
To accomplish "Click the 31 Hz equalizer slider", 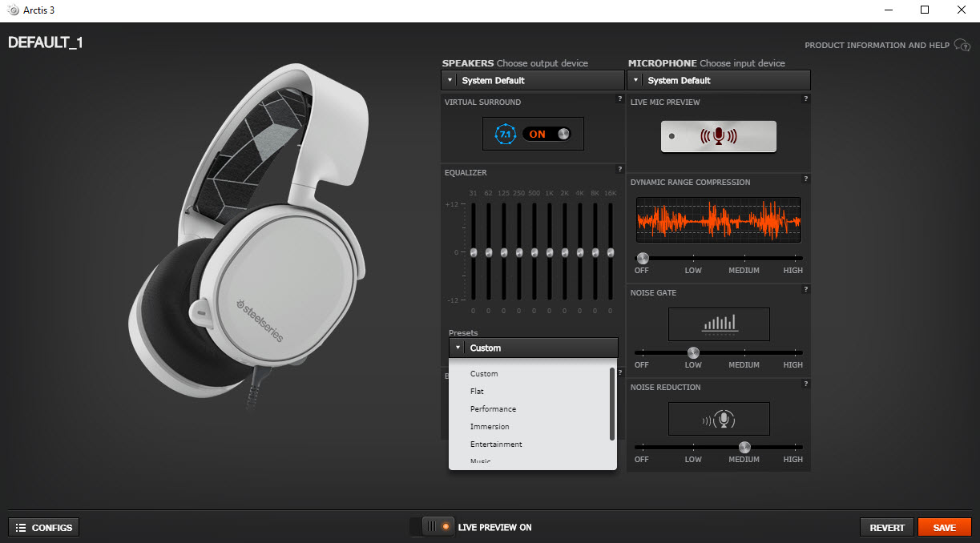I will [473, 252].
